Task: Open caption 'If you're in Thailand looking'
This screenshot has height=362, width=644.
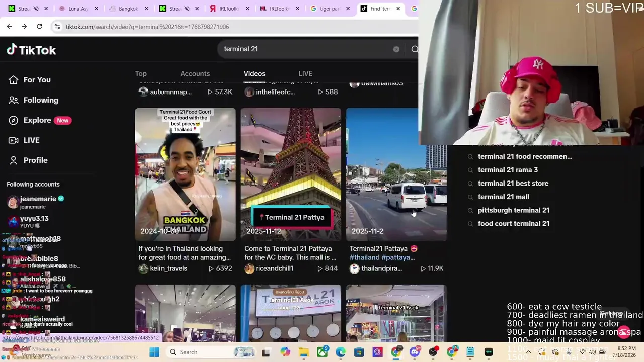Action: [x=185, y=253]
